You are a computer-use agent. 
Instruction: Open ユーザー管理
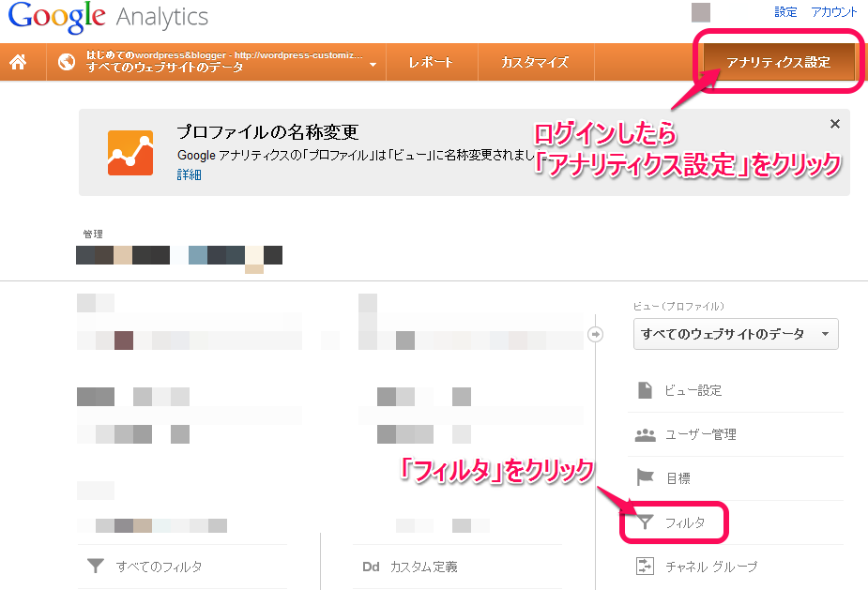[x=700, y=434]
